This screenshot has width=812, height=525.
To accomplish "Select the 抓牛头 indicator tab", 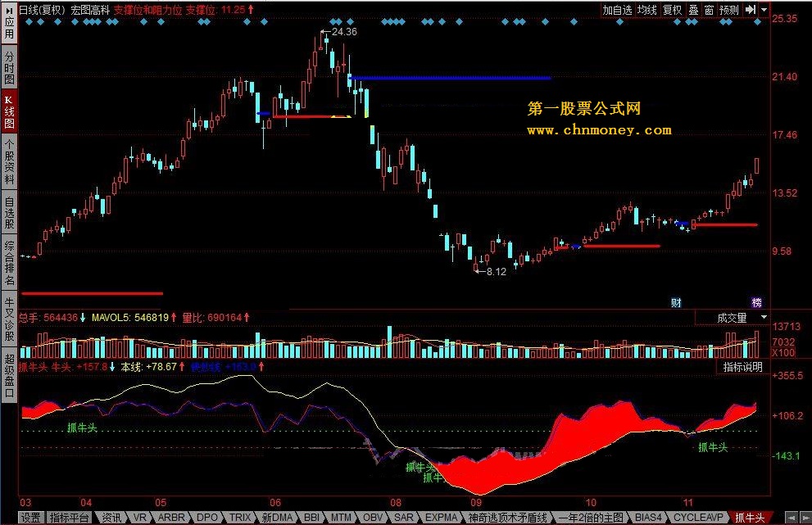I will (x=750, y=518).
